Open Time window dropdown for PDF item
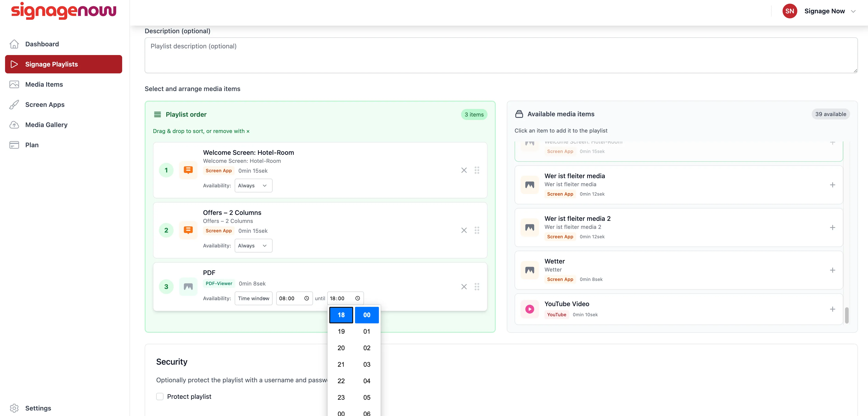Viewport: 868px width, 416px height. tap(253, 298)
